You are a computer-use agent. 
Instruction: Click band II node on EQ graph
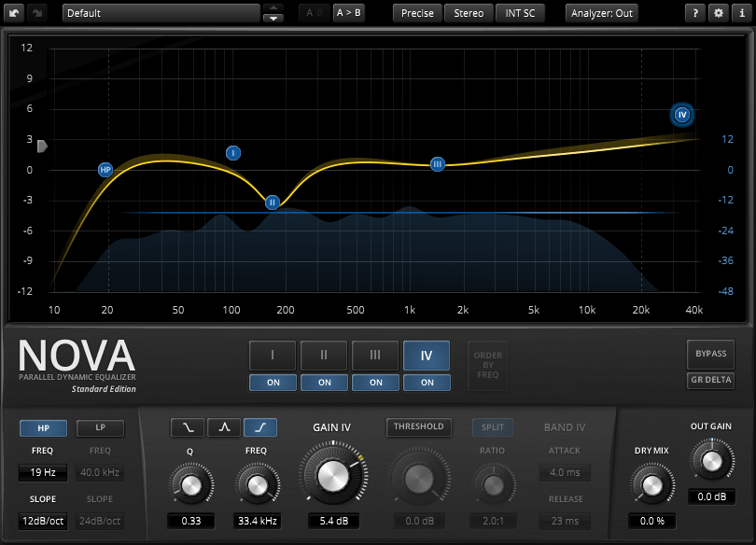(x=273, y=202)
